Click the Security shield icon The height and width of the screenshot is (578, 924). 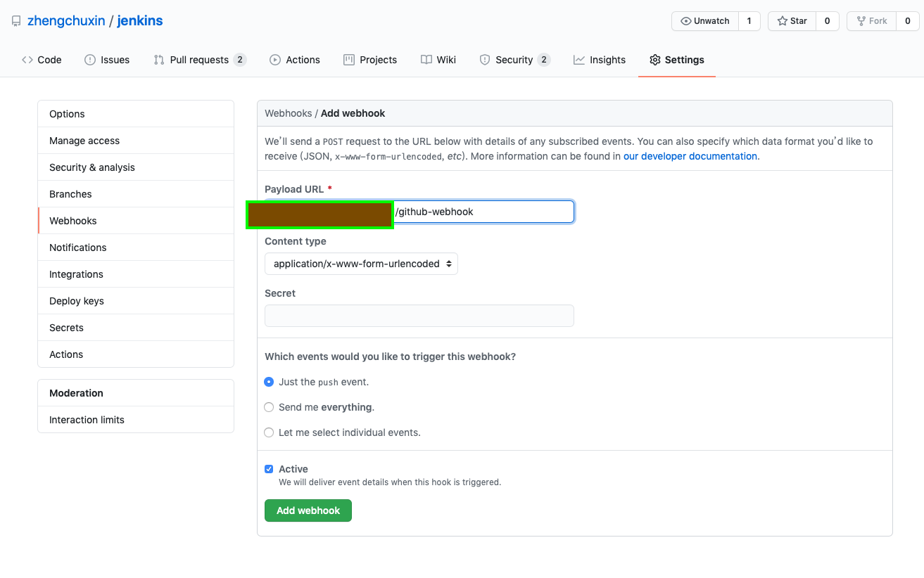[485, 60]
